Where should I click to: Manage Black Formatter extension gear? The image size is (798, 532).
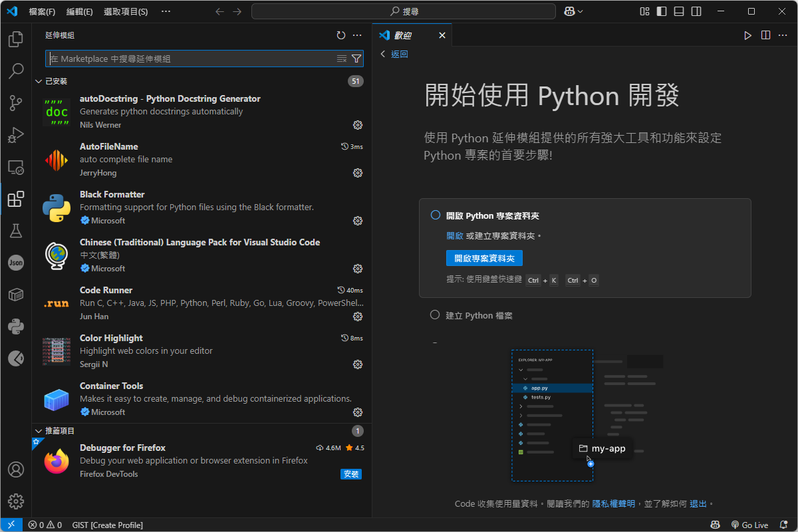pyautogui.click(x=358, y=221)
